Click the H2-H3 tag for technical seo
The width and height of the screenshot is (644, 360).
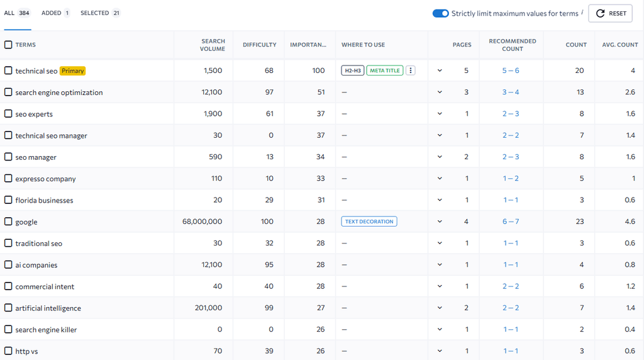353,70
